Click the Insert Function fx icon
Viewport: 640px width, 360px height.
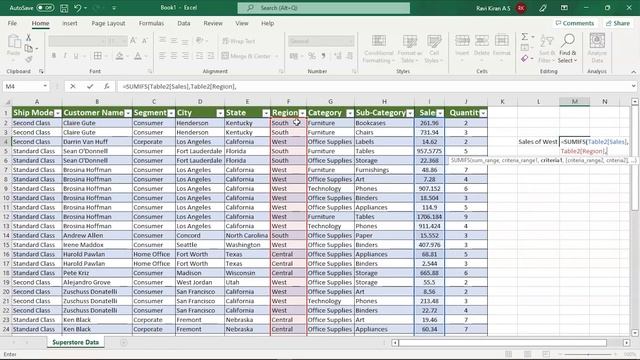pyautogui.click(x=107, y=87)
